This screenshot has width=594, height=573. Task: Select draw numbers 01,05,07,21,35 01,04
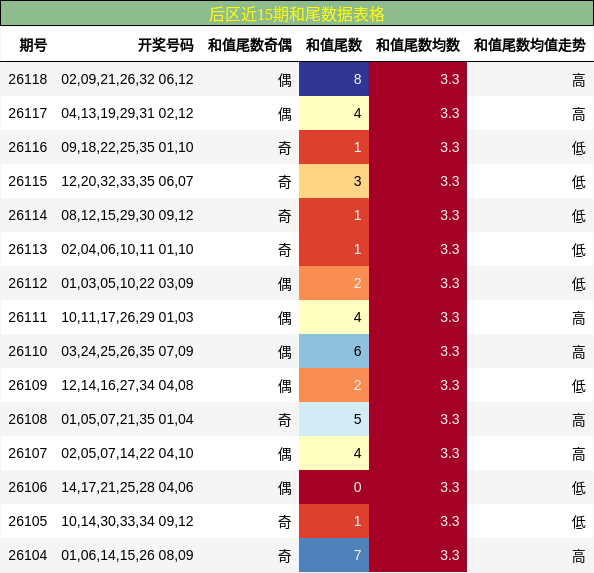pos(127,419)
